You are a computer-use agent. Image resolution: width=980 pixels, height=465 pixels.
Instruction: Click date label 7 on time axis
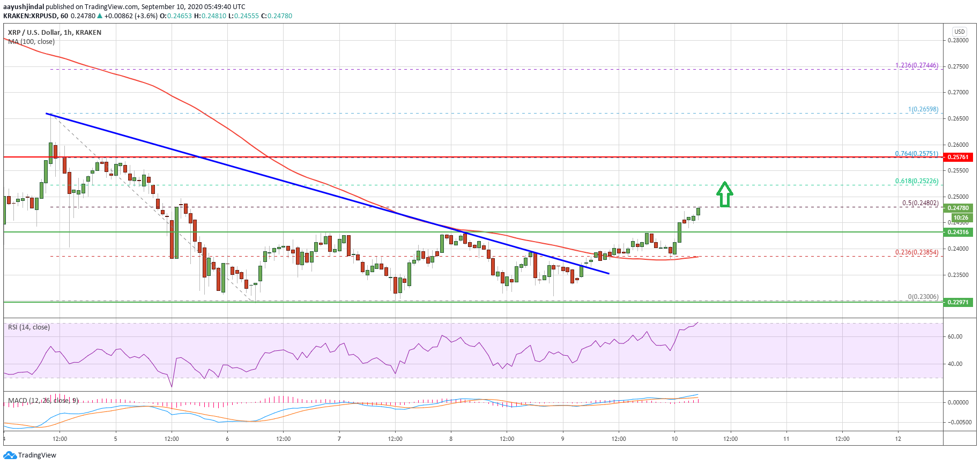click(339, 439)
